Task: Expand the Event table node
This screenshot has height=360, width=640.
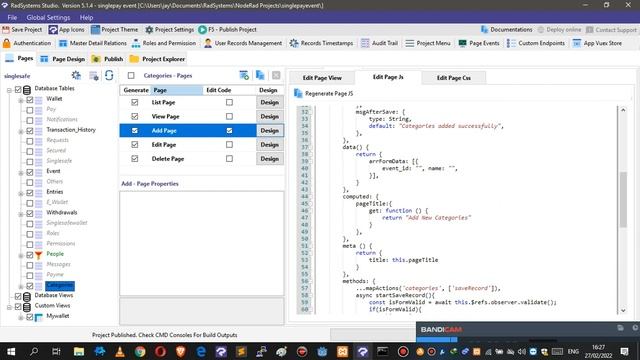Action: pos(21,173)
